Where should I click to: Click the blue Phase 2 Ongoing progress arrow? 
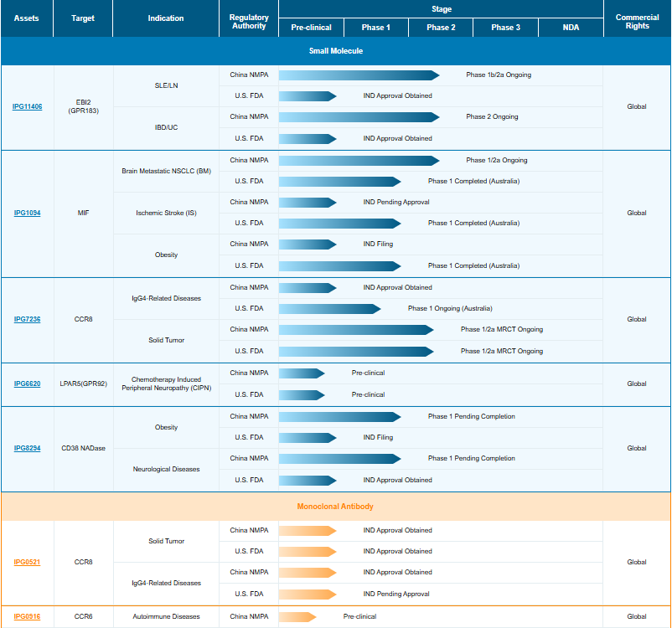[x=359, y=117]
